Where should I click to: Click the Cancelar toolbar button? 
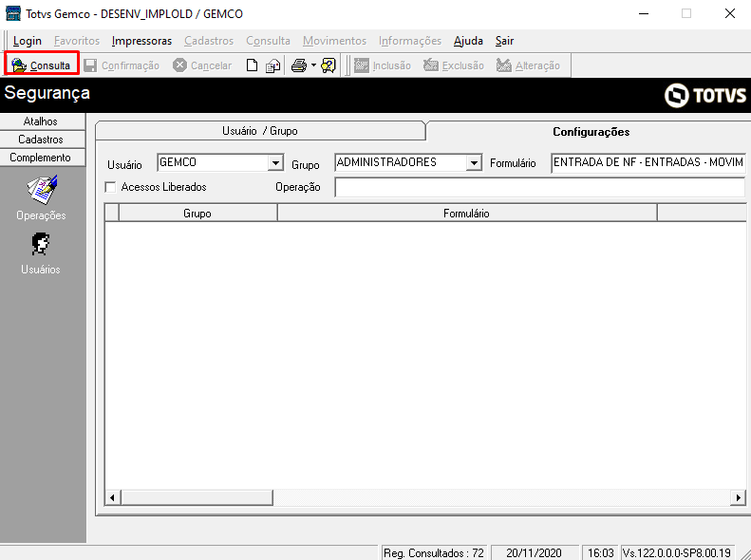[x=202, y=65]
